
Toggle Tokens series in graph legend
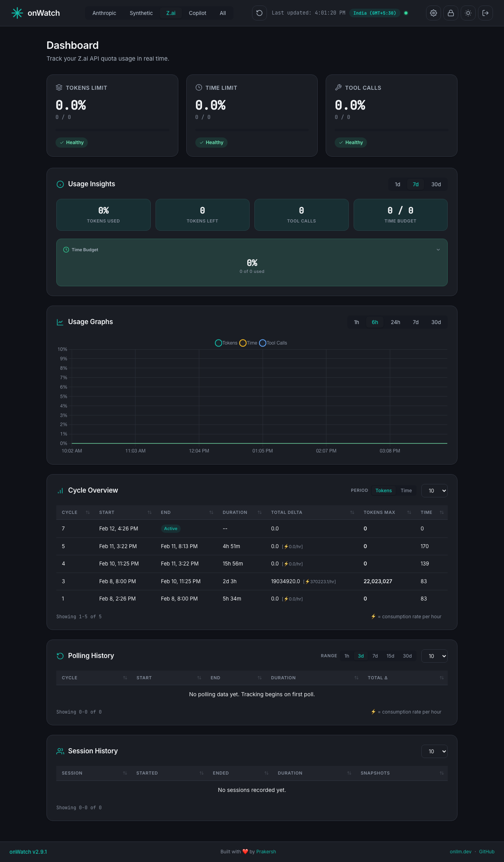226,343
